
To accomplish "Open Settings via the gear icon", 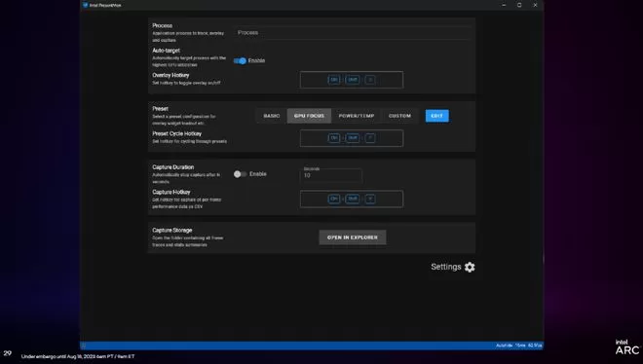I will (x=470, y=267).
